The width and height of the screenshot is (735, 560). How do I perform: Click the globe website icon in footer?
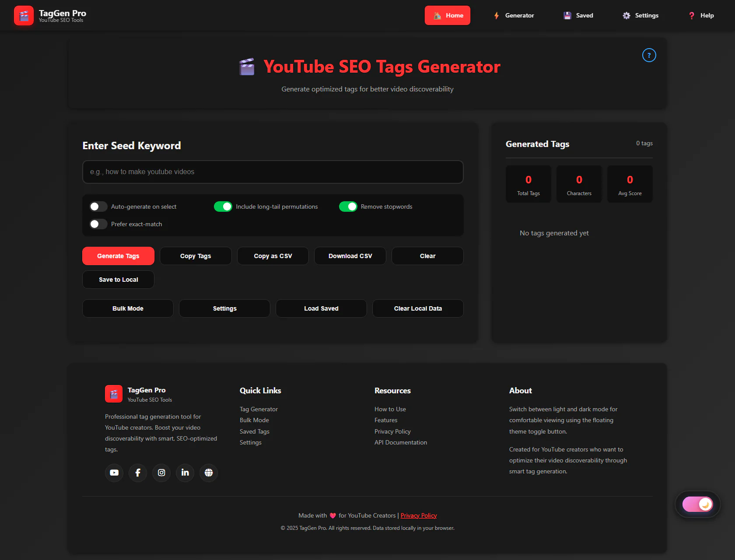pos(209,472)
